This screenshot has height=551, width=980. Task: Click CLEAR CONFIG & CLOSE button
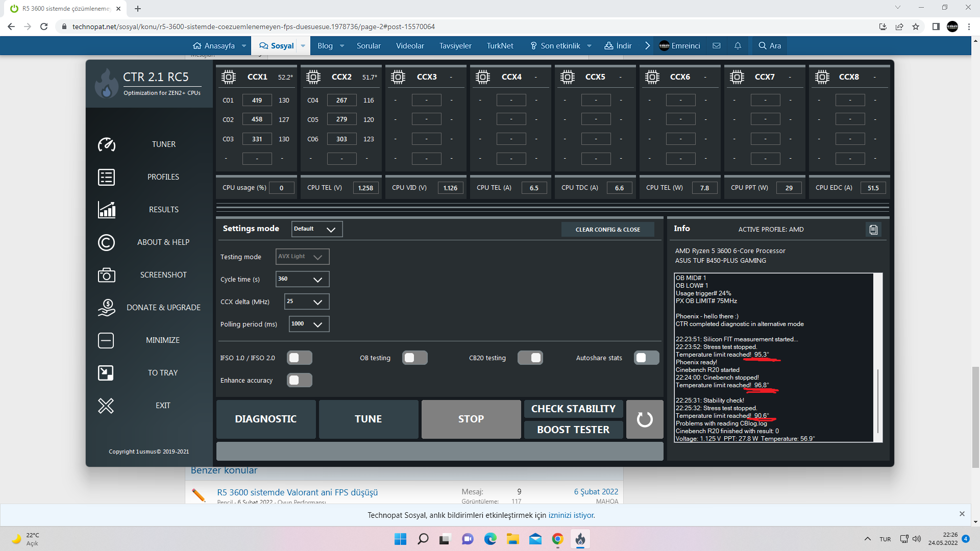click(x=607, y=230)
